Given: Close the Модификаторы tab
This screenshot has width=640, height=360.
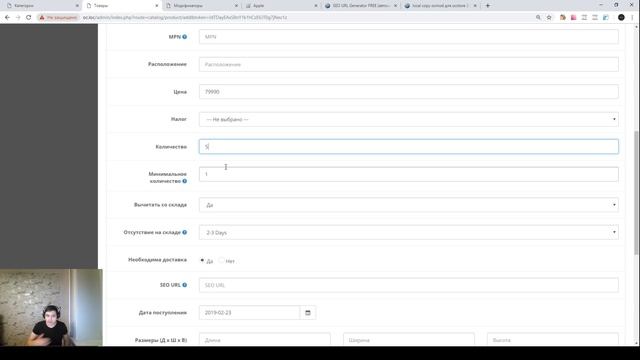Looking at the screenshot, I should point(236,6).
